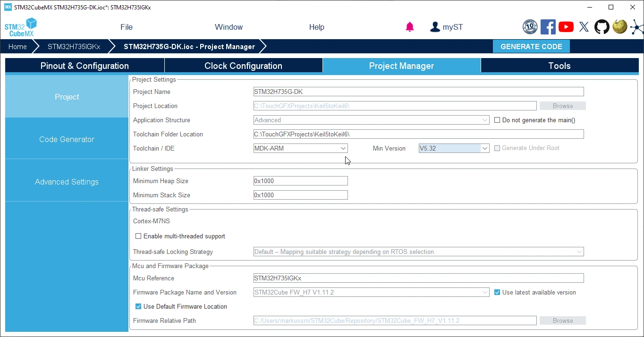Open the Facebook icon link
Image resolution: width=644 pixels, height=337 pixels.
(x=548, y=27)
